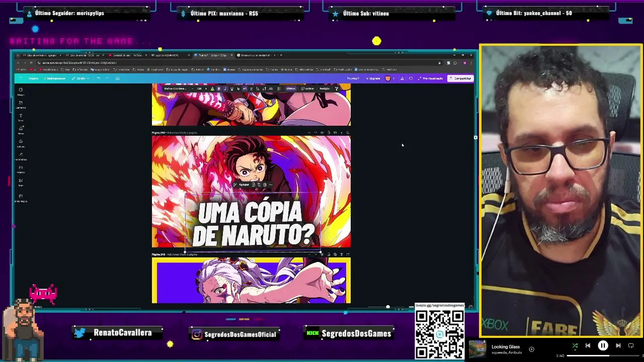The height and width of the screenshot is (362, 644).
Task: Toggle underline formatting
Action: point(231,88)
